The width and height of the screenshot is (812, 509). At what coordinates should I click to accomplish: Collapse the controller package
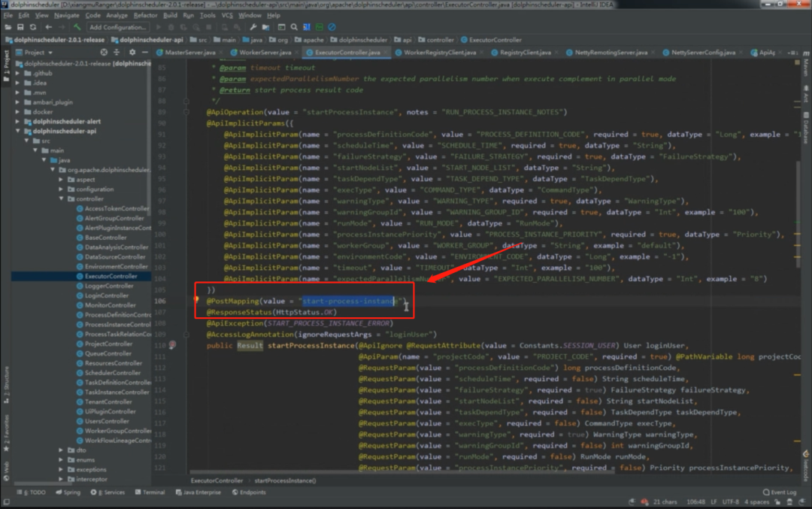click(x=61, y=198)
